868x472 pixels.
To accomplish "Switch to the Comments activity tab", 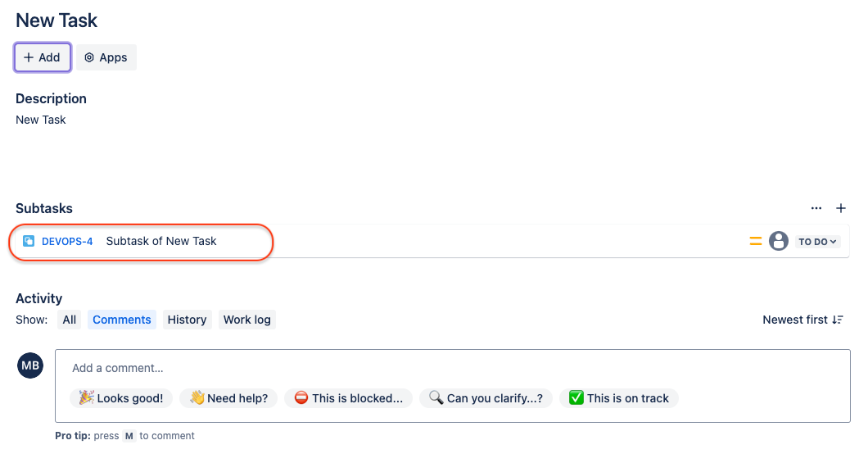I will (122, 320).
